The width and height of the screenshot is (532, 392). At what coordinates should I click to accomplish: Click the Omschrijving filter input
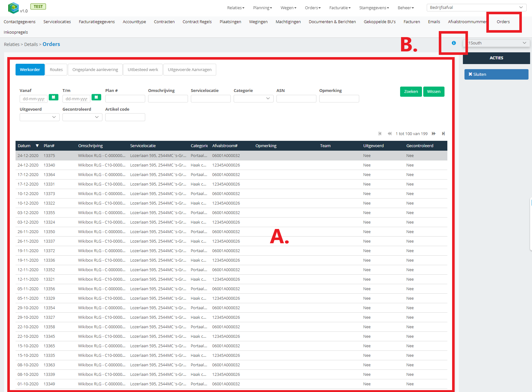click(x=168, y=99)
